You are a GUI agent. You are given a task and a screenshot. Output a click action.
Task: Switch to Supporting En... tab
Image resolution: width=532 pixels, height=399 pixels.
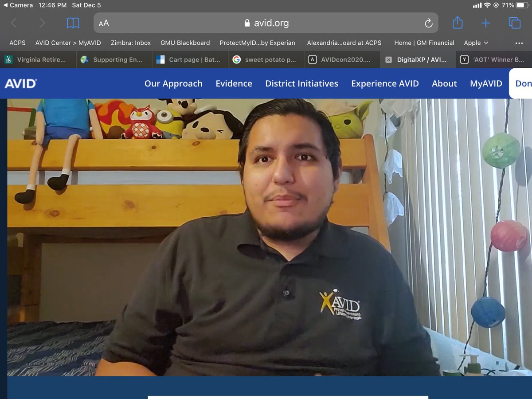[x=114, y=59]
